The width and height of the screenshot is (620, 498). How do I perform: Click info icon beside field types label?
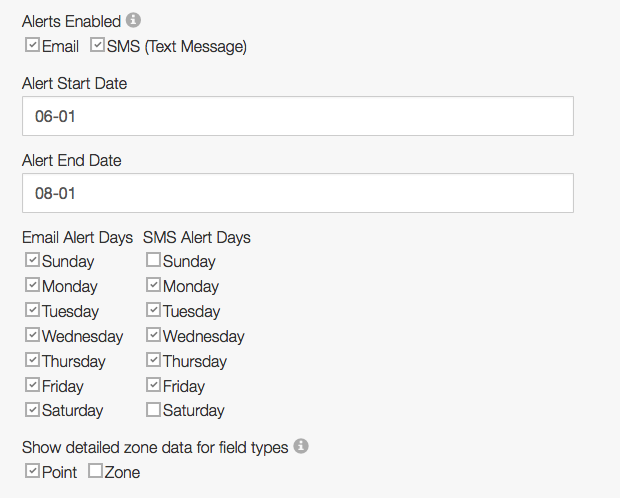click(302, 446)
